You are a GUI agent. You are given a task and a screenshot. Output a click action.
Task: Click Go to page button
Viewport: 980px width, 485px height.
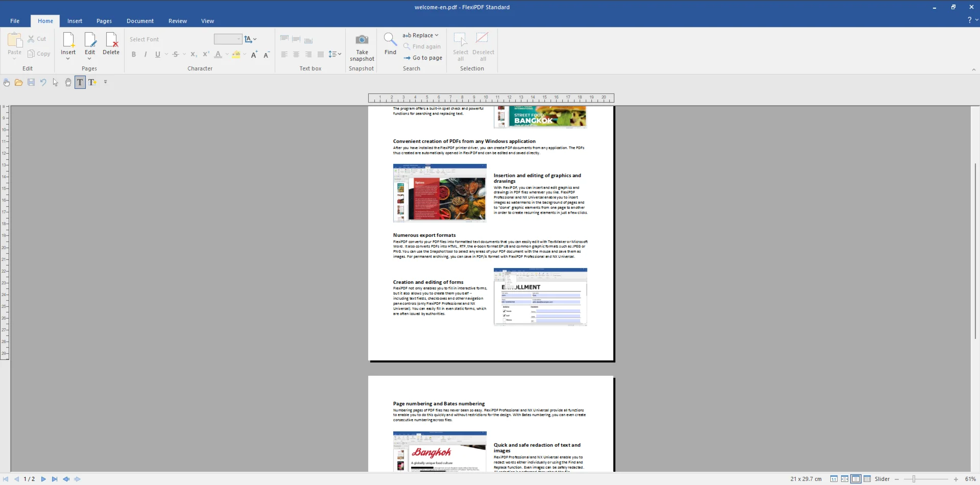pos(423,58)
